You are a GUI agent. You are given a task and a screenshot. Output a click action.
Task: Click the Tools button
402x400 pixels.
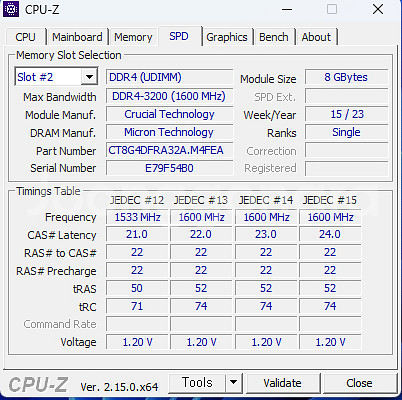tap(197, 382)
